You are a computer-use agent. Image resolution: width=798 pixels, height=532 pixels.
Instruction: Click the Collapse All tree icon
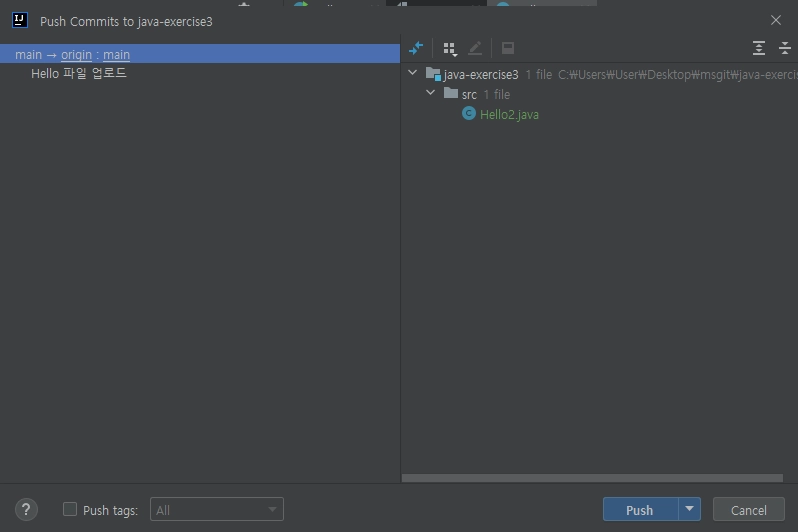[x=785, y=48]
